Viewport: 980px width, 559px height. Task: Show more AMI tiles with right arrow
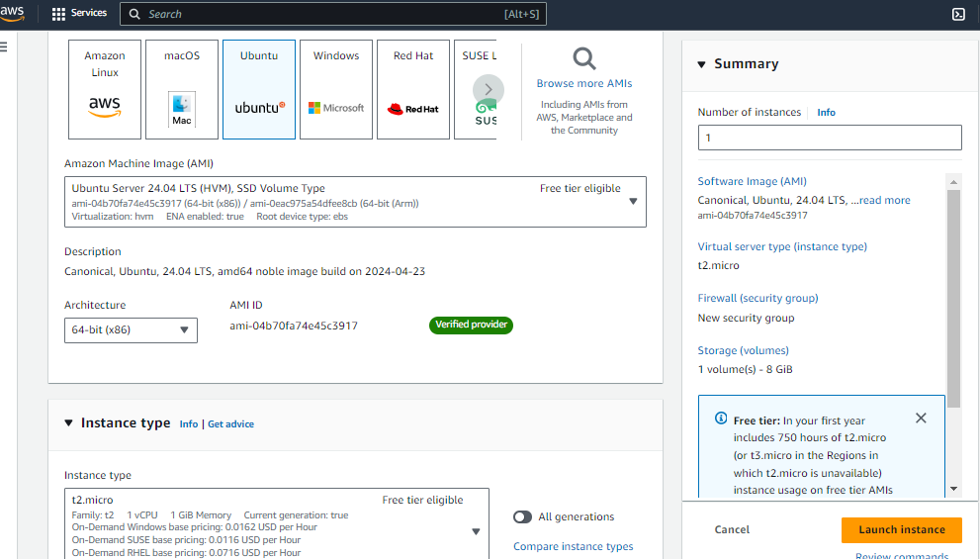point(489,89)
